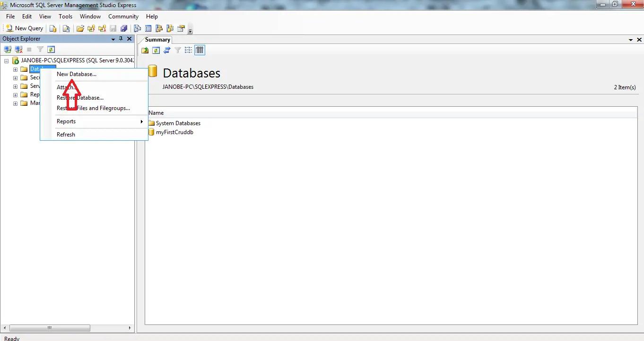Click the Filter funnel icon in Object Explorer
The image size is (644, 341).
[40, 49]
